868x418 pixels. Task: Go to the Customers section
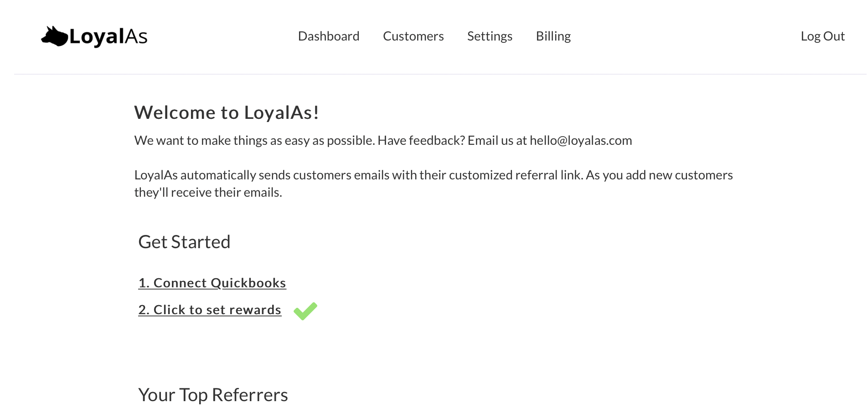pyautogui.click(x=413, y=36)
